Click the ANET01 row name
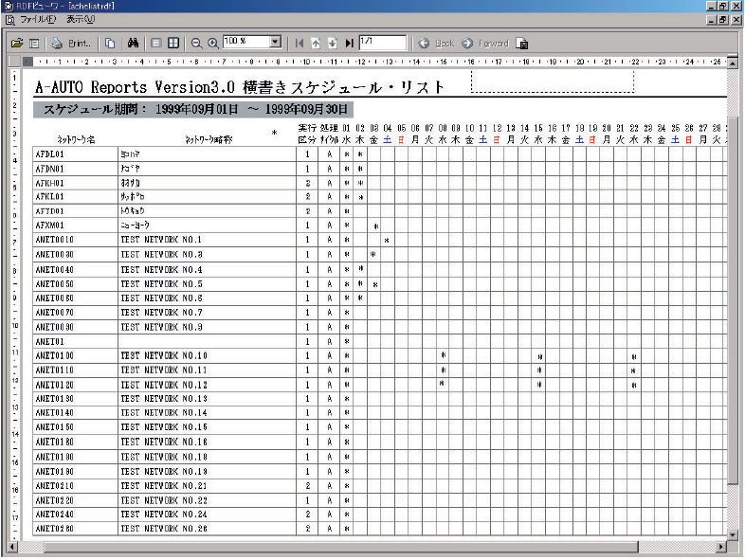The width and height of the screenshot is (745, 560). coord(49,341)
